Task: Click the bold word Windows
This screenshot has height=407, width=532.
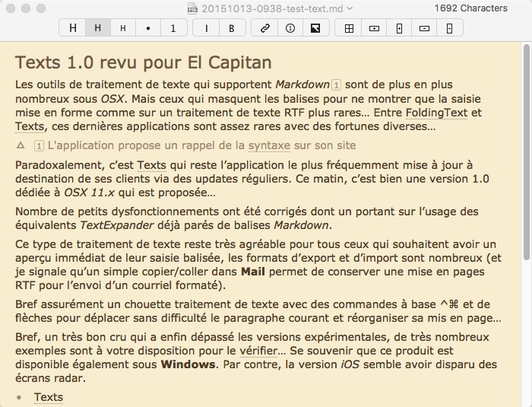Action: pos(188,364)
